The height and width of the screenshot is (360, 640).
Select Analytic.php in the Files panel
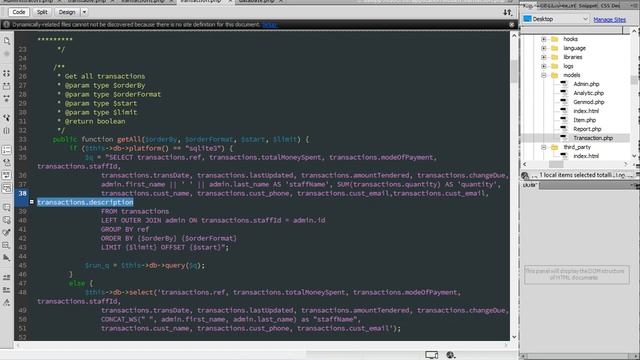pyautogui.click(x=589, y=93)
